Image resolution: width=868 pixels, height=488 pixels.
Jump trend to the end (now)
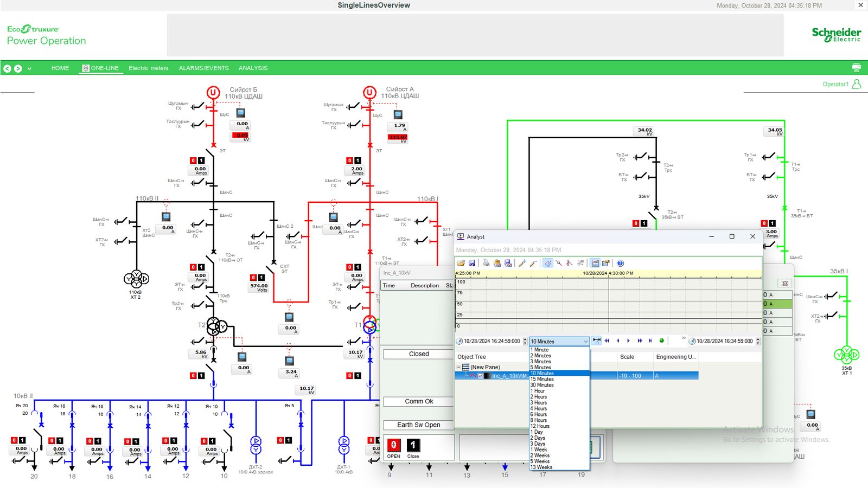click(x=650, y=341)
